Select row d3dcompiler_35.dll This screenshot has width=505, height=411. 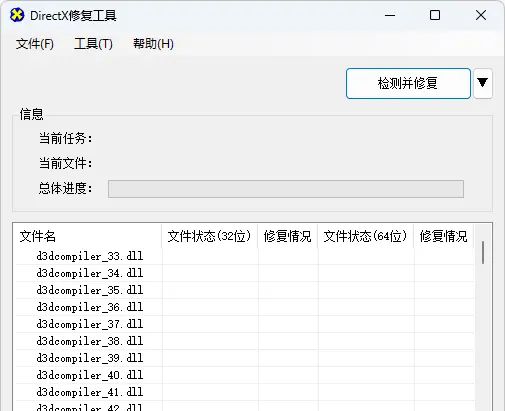click(x=244, y=290)
